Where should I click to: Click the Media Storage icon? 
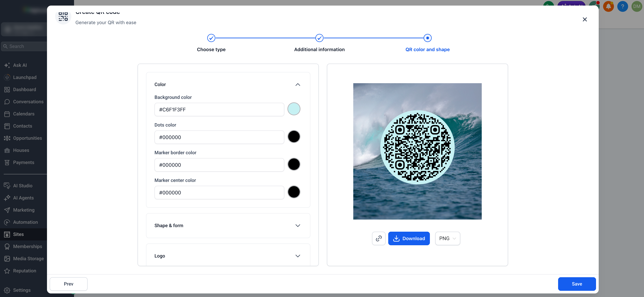[7, 259]
